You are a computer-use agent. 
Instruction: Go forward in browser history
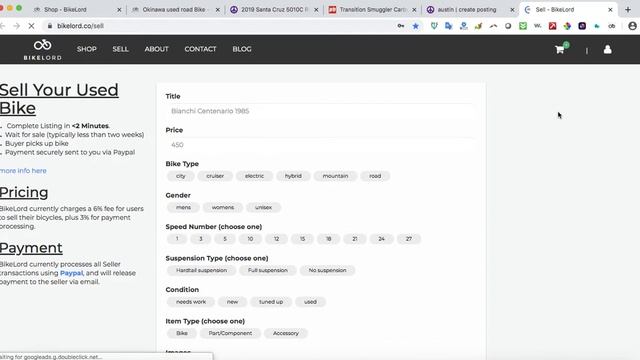pos(16,26)
